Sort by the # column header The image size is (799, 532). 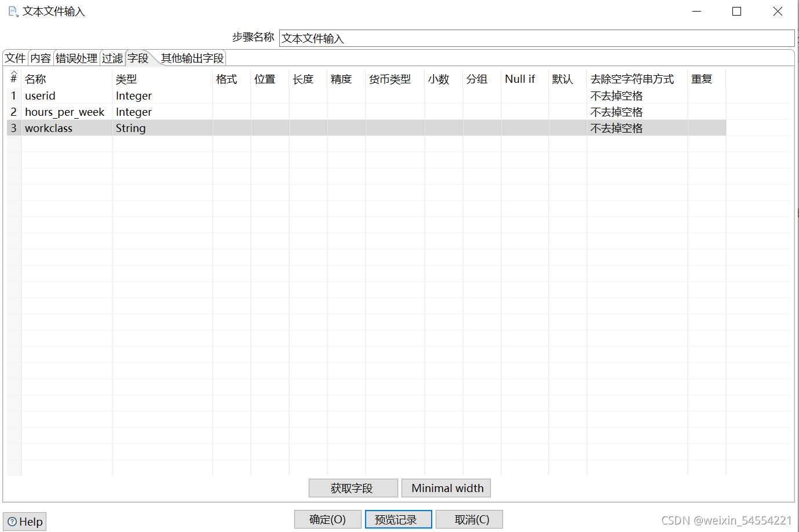click(14, 79)
